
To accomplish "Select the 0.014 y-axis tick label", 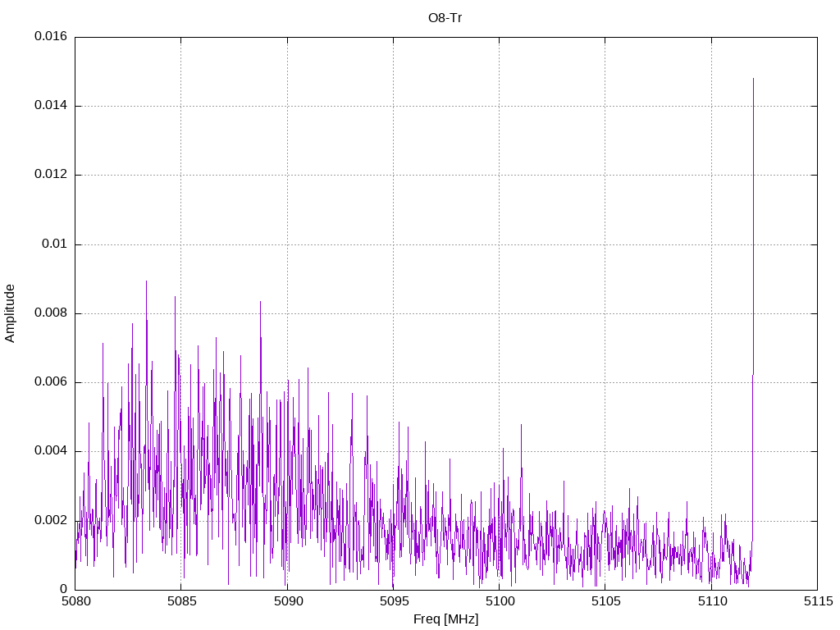I will click(x=50, y=106).
